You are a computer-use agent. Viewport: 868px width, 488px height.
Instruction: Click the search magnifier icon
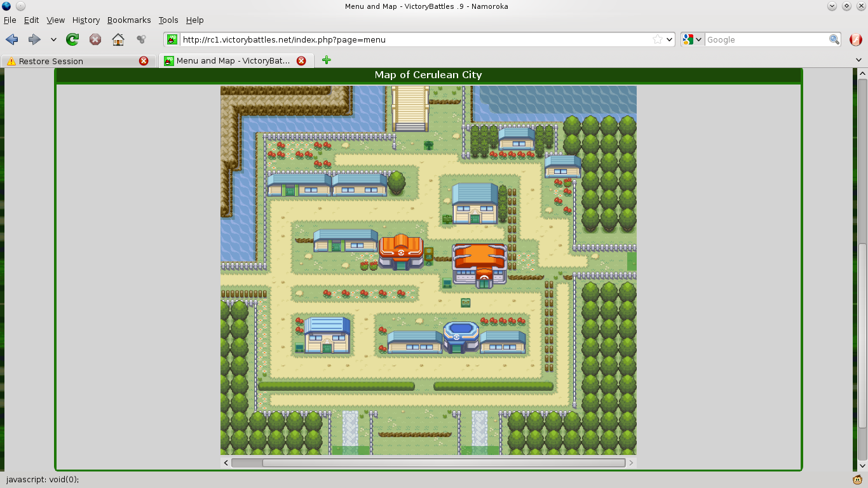click(834, 39)
